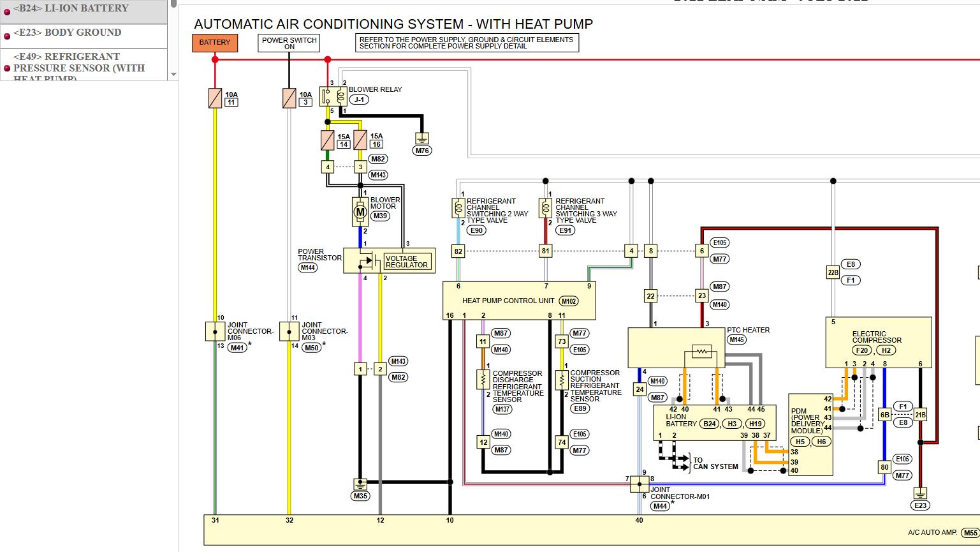Click the HEAT PUMP CONTROL UNIT box
This screenshot has width=980, height=552.
click(520, 301)
